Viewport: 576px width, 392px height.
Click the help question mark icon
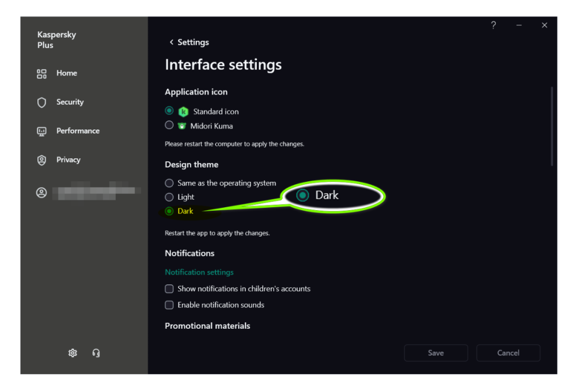pos(494,25)
